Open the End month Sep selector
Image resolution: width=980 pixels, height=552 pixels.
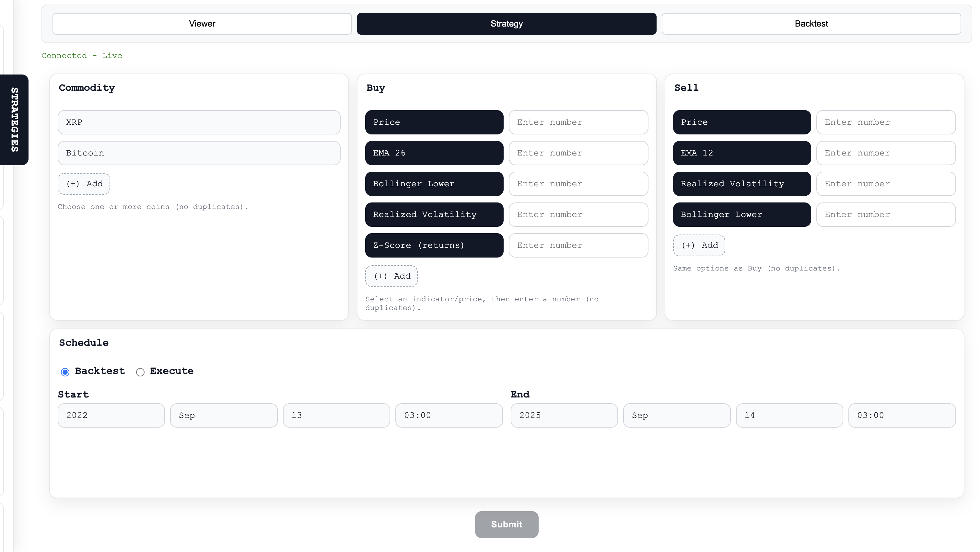[x=676, y=416]
